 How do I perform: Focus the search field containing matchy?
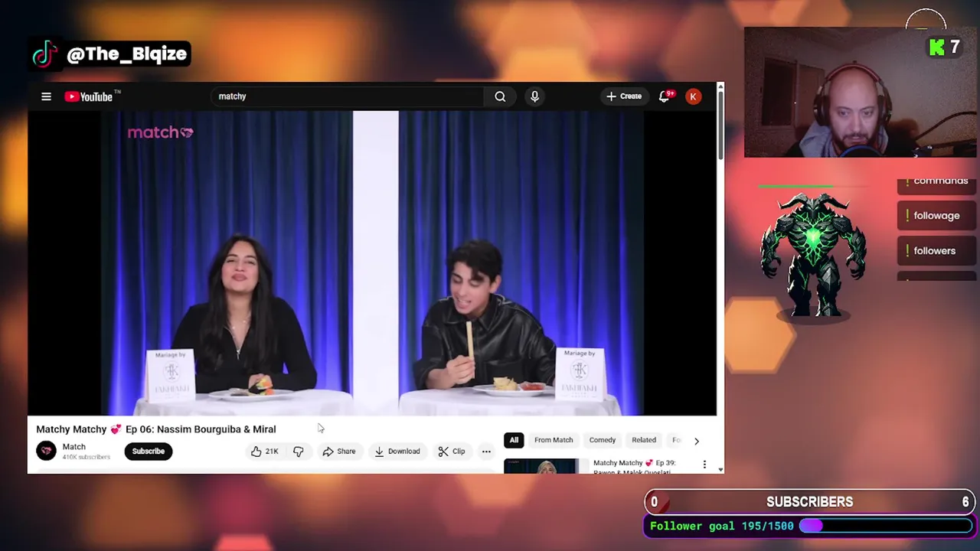tap(348, 96)
